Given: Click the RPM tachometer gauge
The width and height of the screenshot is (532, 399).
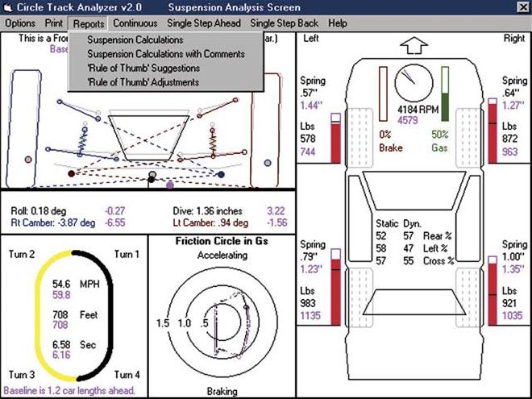Looking at the screenshot, I should [414, 83].
